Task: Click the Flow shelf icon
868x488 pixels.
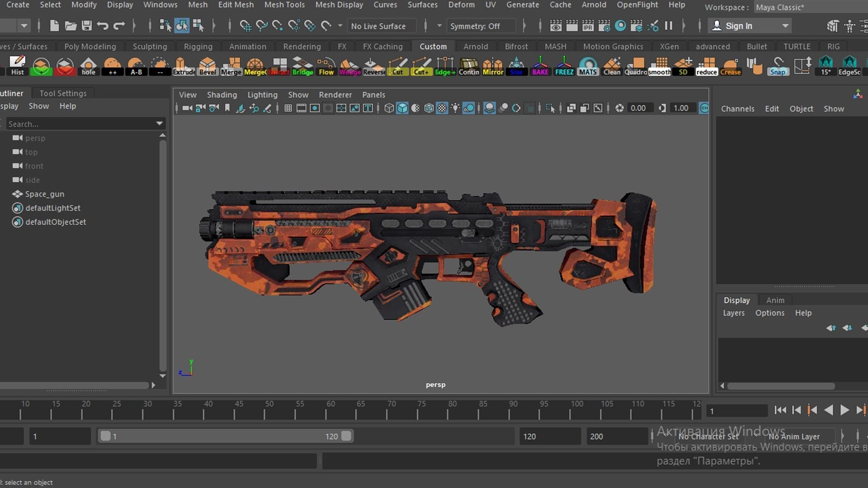Action: click(x=326, y=66)
